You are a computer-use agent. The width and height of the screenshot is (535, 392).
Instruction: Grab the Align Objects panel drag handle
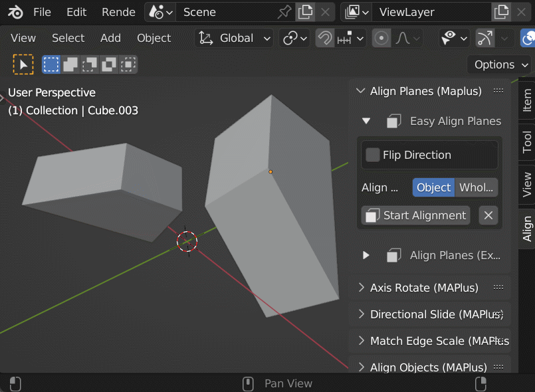tap(498, 367)
